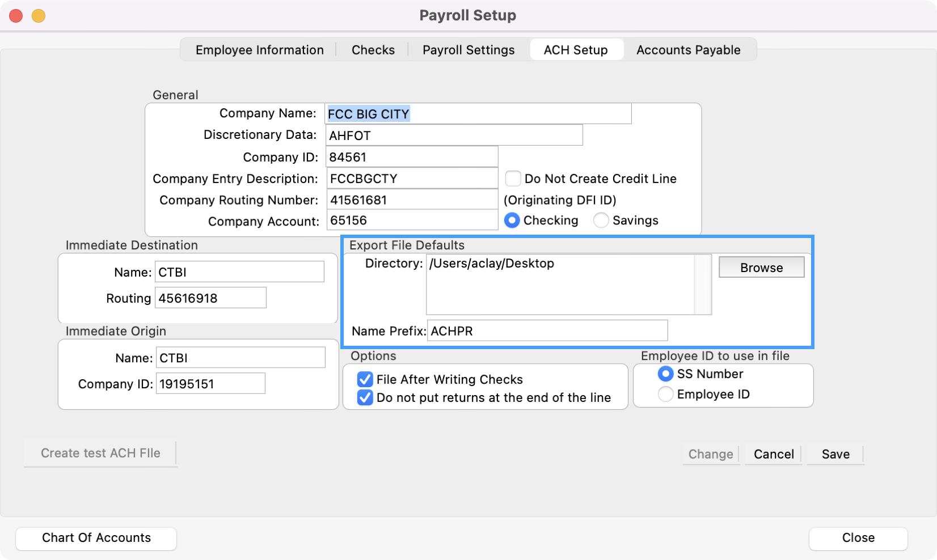The height and width of the screenshot is (560, 937).
Task: Click Browse to choose export directory
Action: click(x=761, y=268)
